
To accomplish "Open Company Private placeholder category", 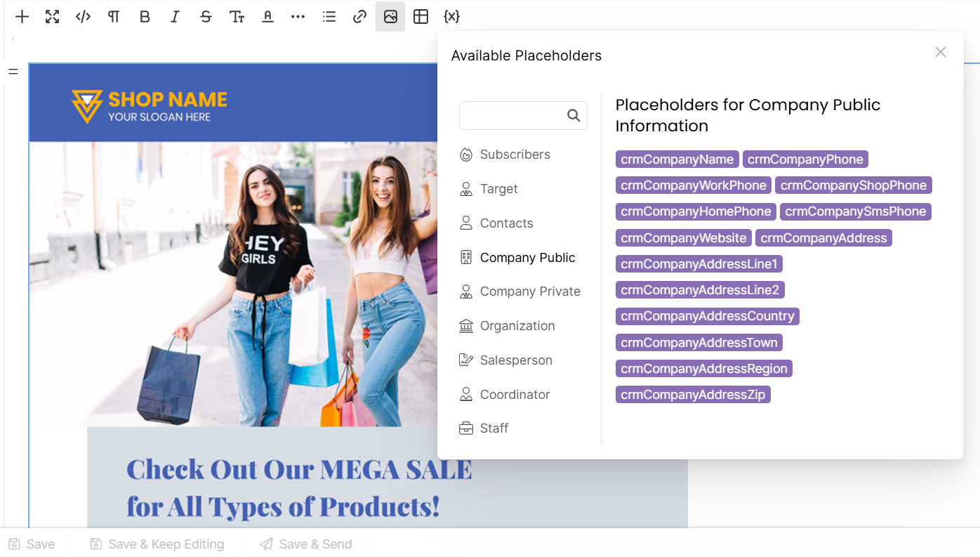I will pyautogui.click(x=530, y=291).
